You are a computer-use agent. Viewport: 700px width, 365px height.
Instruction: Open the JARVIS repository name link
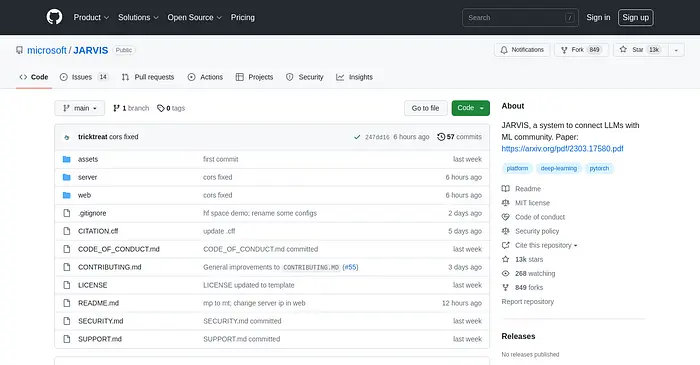(91, 50)
